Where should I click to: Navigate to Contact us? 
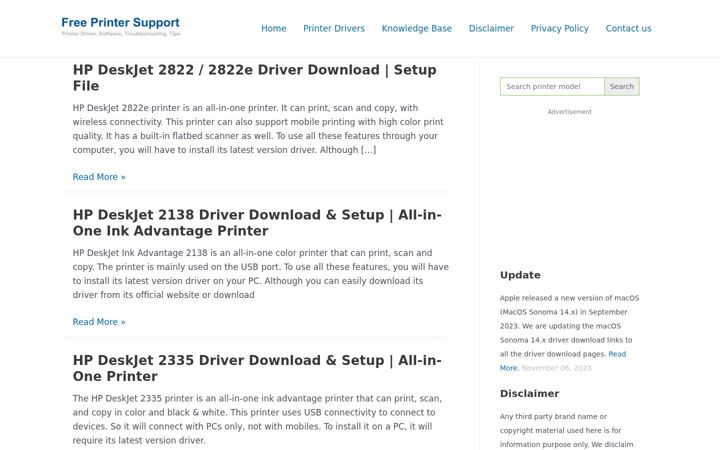(x=628, y=28)
